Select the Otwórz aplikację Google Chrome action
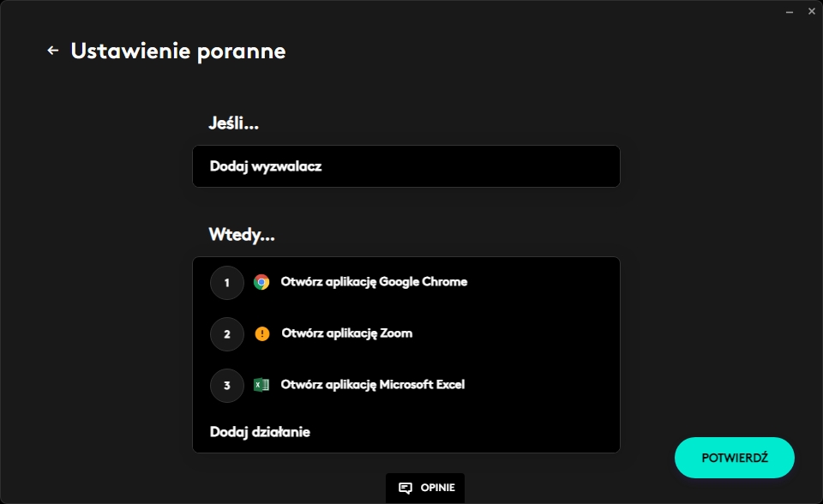The width and height of the screenshot is (823, 504). click(x=374, y=282)
